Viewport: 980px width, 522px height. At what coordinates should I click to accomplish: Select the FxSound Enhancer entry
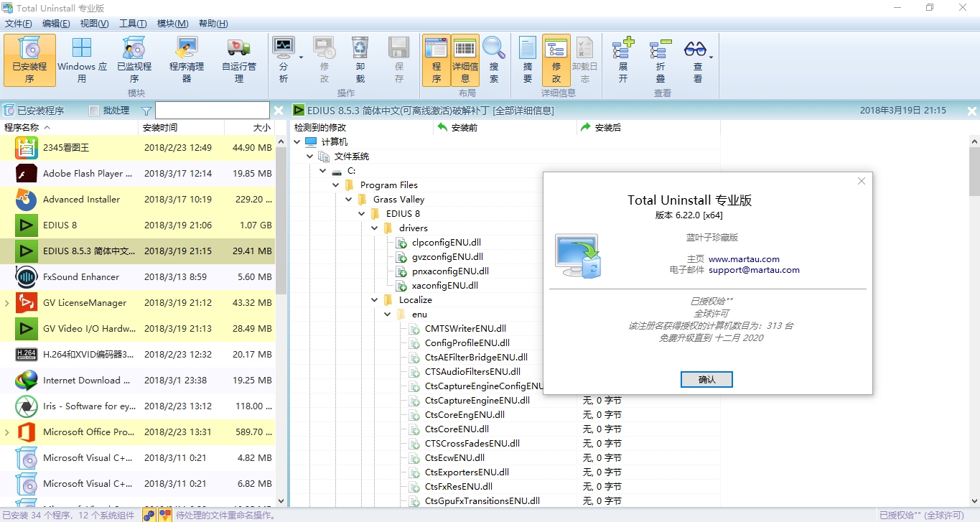pyautogui.click(x=137, y=277)
